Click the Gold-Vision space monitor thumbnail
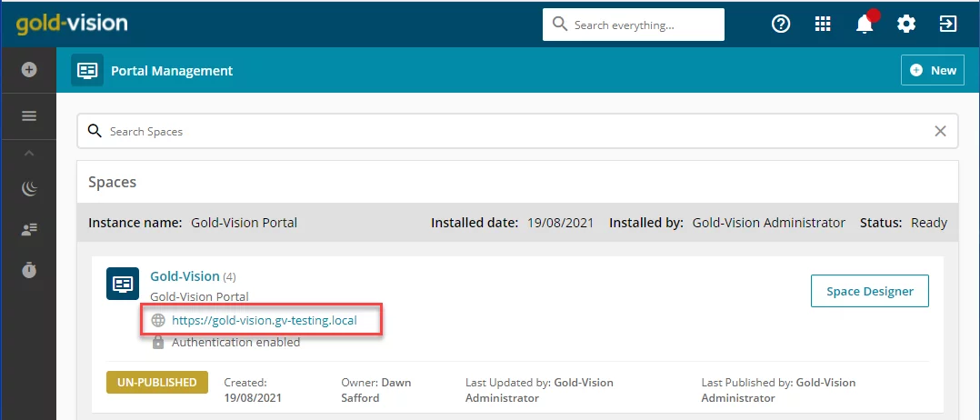Screen dimensions: 980x420 click(x=123, y=284)
